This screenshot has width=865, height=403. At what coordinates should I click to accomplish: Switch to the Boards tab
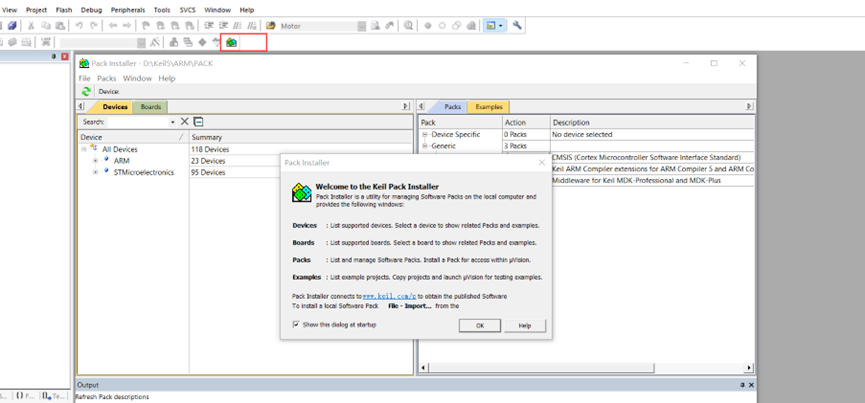(x=151, y=107)
